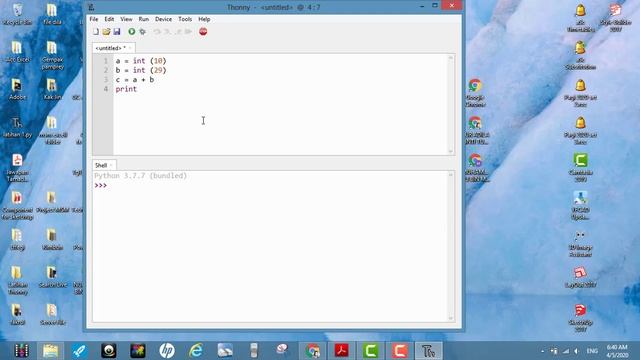Screen dimensions: 640x360
Task: Select the <untitled> editor tab
Action: 110,48
